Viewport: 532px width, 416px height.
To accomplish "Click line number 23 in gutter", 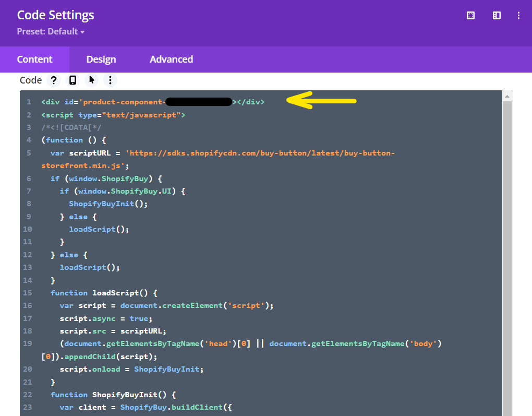I will 28,408.
